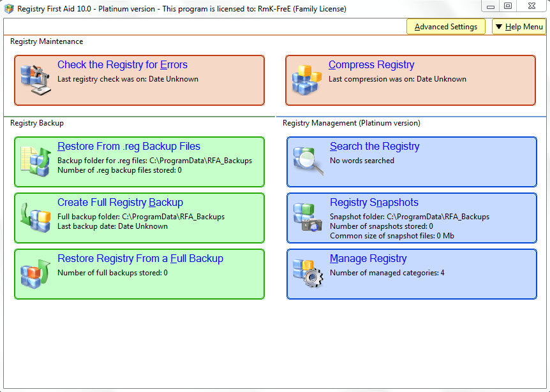This screenshot has height=392, width=550.
Task: Choose Restore Registry From a Full Backup
Action: tap(140, 258)
